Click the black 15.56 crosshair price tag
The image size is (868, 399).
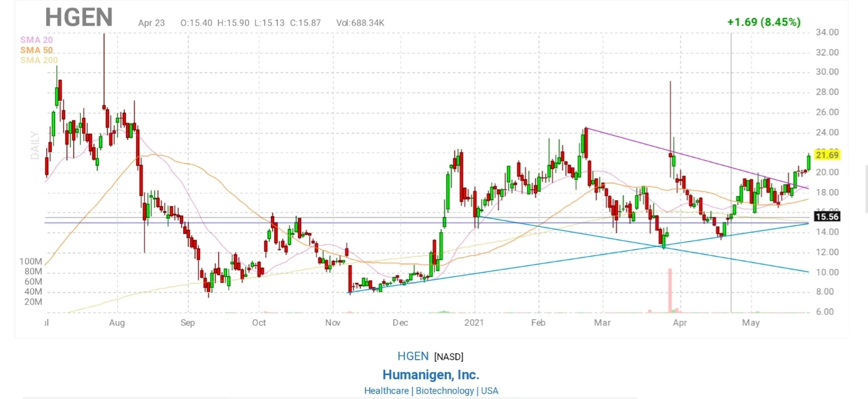pyautogui.click(x=827, y=216)
